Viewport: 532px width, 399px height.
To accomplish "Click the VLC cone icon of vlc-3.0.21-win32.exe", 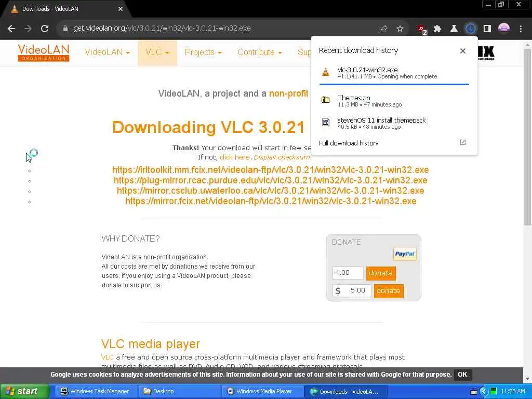I will (326, 72).
